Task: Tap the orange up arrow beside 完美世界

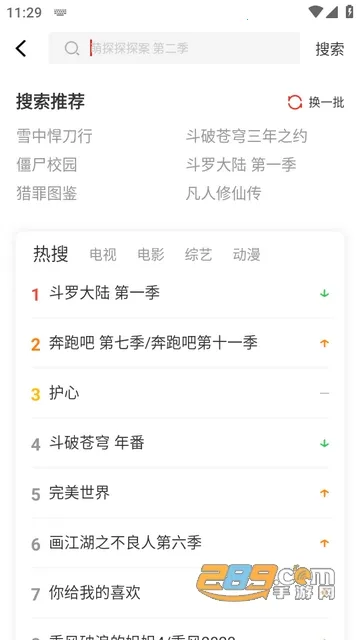Action: (324, 493)
